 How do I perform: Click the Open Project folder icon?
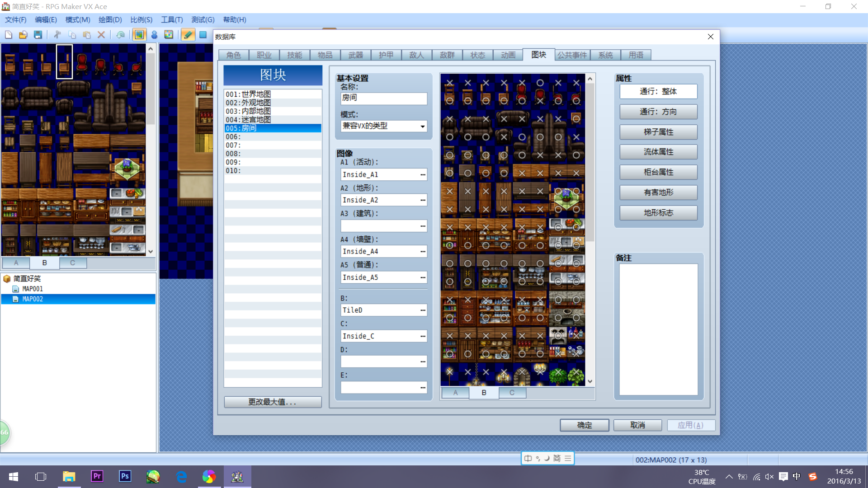point(23,35)
